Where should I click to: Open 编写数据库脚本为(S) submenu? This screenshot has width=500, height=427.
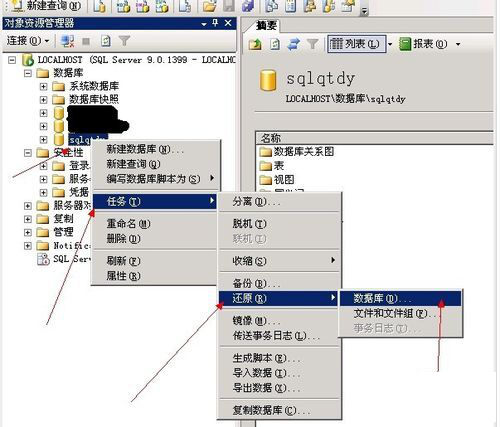tap(155, 179)
